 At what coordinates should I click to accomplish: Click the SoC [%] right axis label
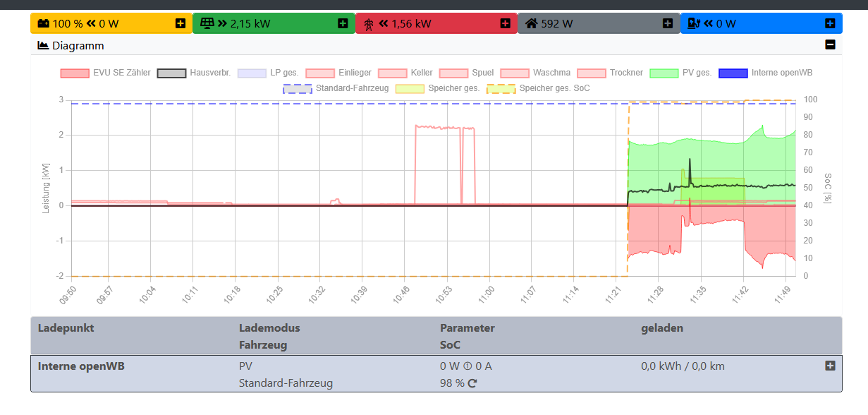coord(828,187)
